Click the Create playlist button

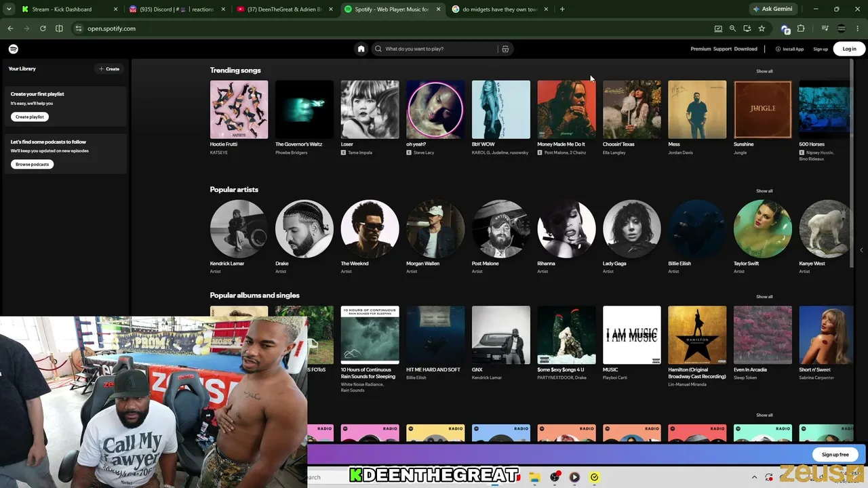click(30, 117)
